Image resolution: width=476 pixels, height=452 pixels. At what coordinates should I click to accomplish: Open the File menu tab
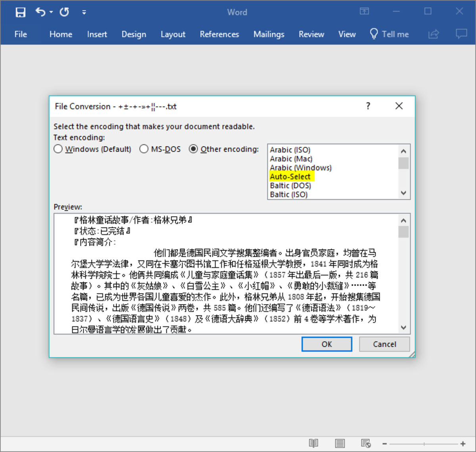click(x=21, y=35)
